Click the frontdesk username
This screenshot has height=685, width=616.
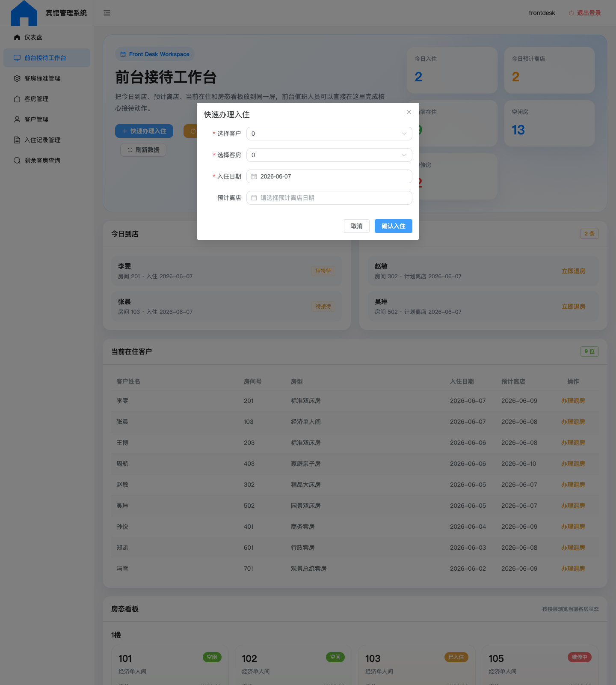point(542,13)
